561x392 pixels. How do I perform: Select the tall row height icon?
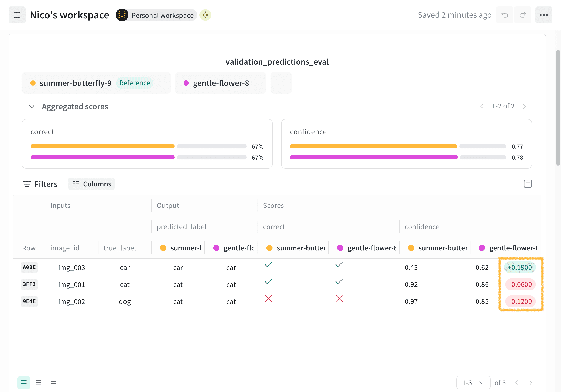(x=54, y=382)
